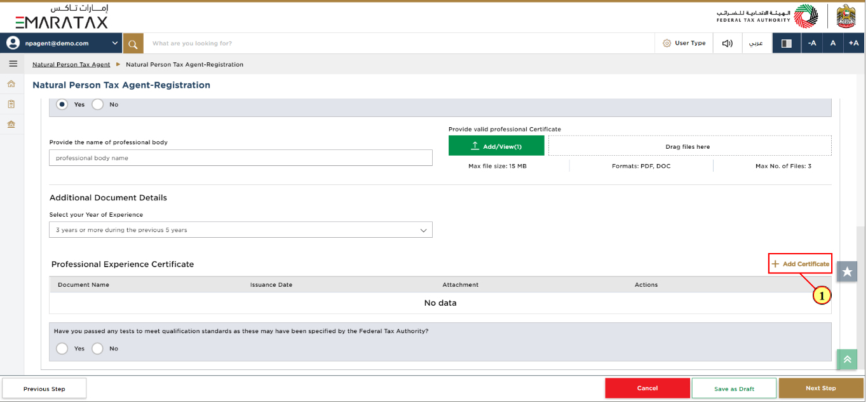Click the EmaraTax logo
The width and height of the screenshot is (868, 405).
[62, 17]
